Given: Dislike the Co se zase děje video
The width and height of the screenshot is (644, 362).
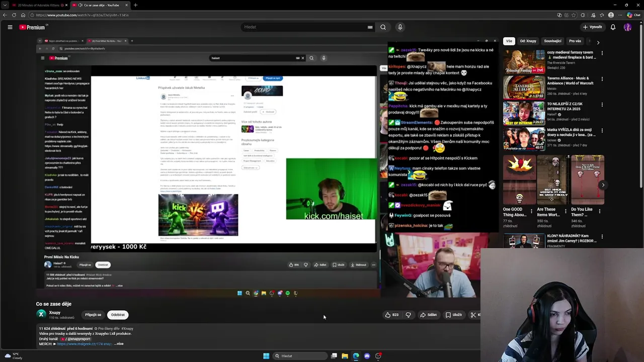Looking at the screenshot, I should (409, 315).
